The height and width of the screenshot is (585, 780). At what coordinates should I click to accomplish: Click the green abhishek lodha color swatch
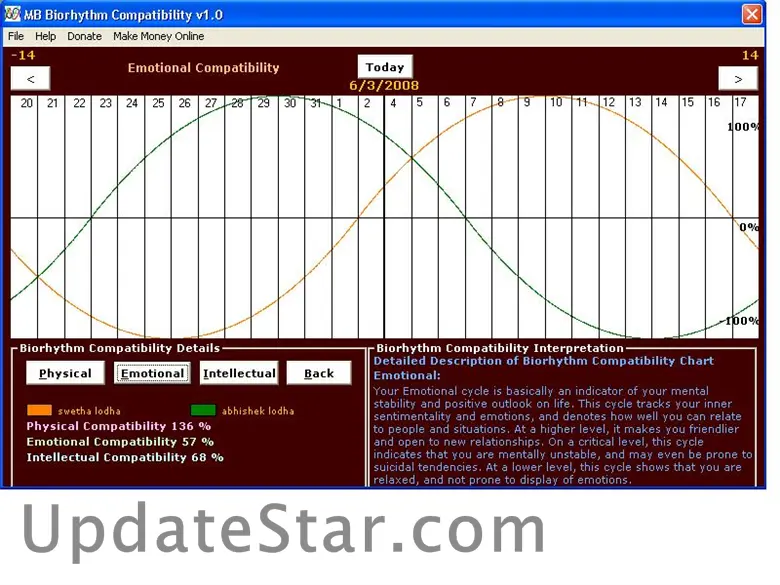pos(203,410)
